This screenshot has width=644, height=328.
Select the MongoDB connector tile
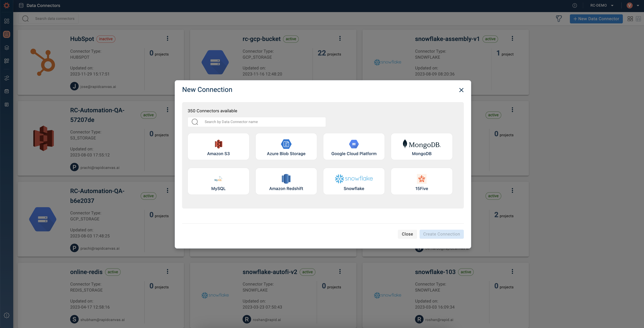pyautogui.click(x=421, y=146)
